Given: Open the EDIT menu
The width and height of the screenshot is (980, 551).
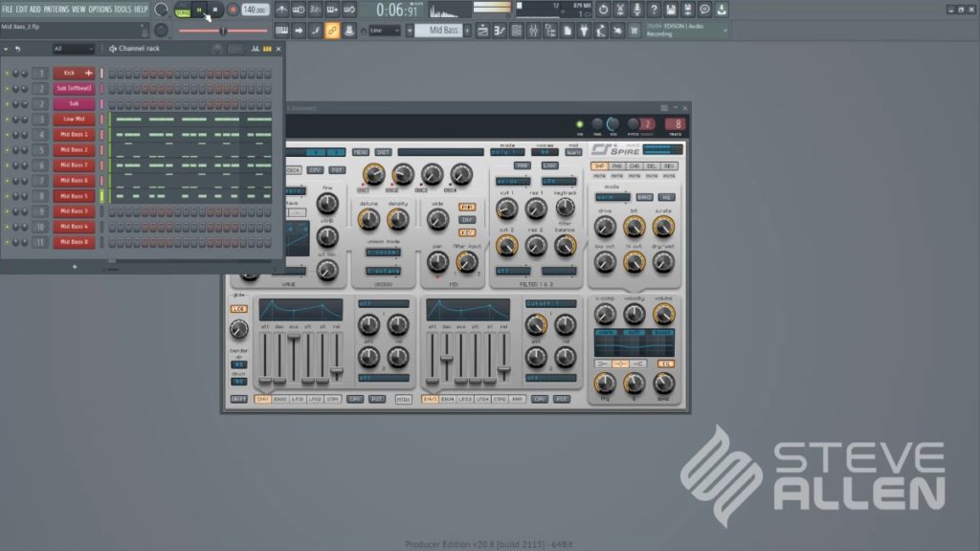Looking at the screenshot, I should (x=21, y=10).
